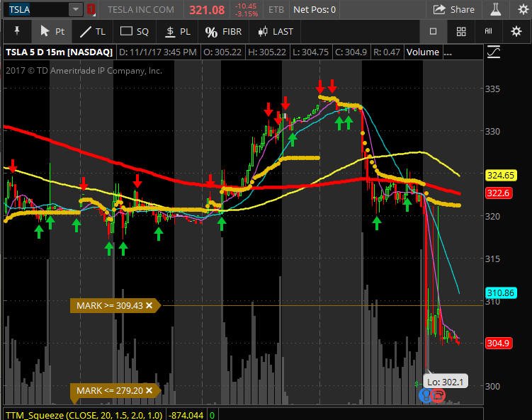Click the Volume study label

pyautogui.click(x=423, y=52)
